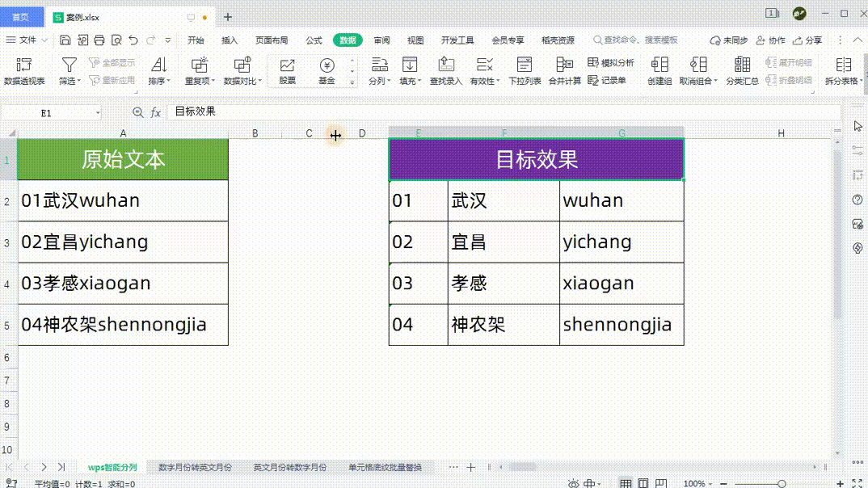
Task: Click the formula bar showing 目标效果
Action: (x=504, y=111)
